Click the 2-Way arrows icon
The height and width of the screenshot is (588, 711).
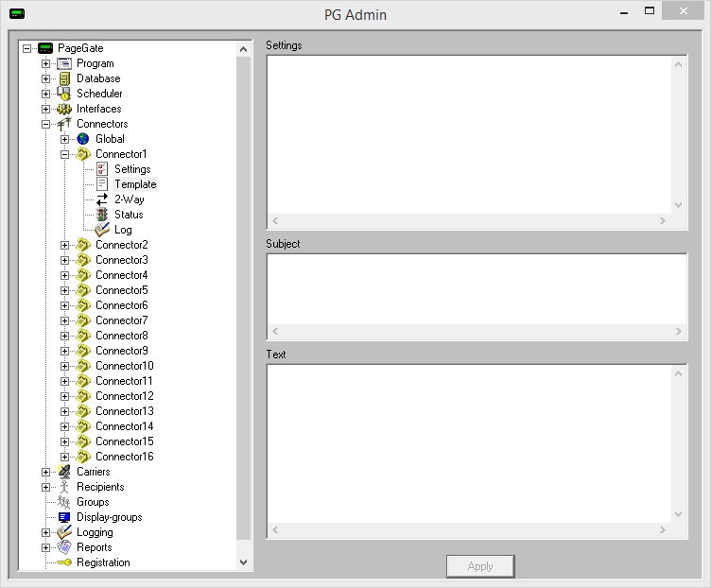pyautogui.click(x=102, y=199)
